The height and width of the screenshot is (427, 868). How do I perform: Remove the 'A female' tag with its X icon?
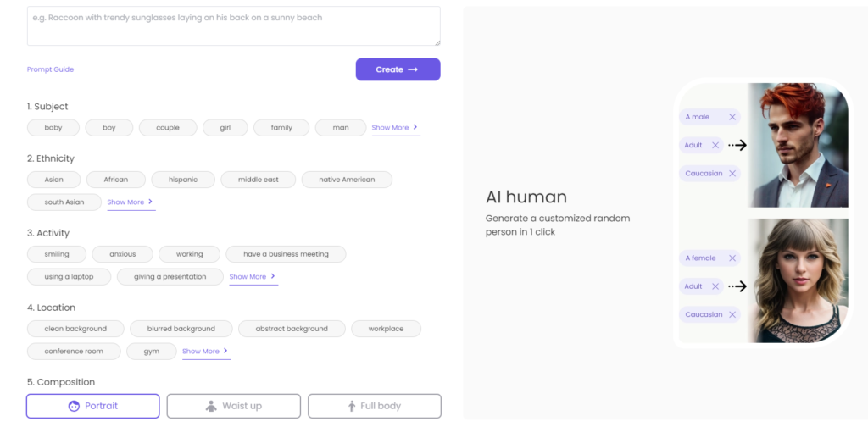(732, 258)
